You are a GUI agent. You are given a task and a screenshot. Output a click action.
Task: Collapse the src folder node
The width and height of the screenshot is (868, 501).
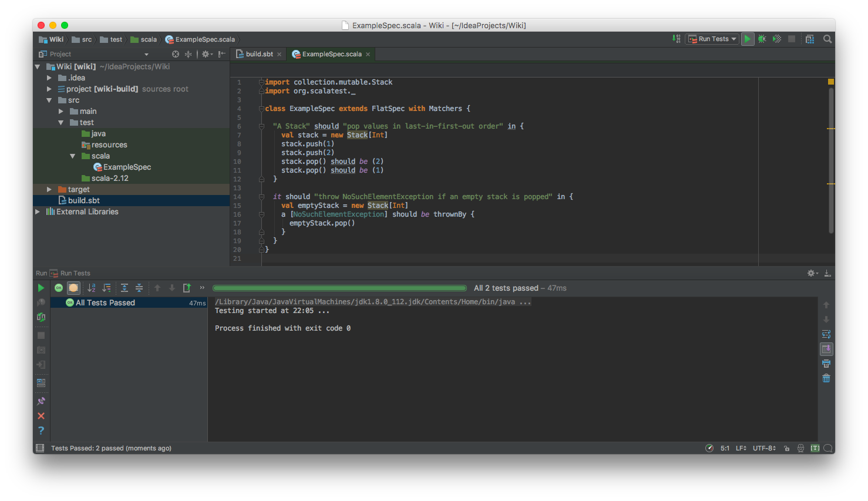click(49, 100)
